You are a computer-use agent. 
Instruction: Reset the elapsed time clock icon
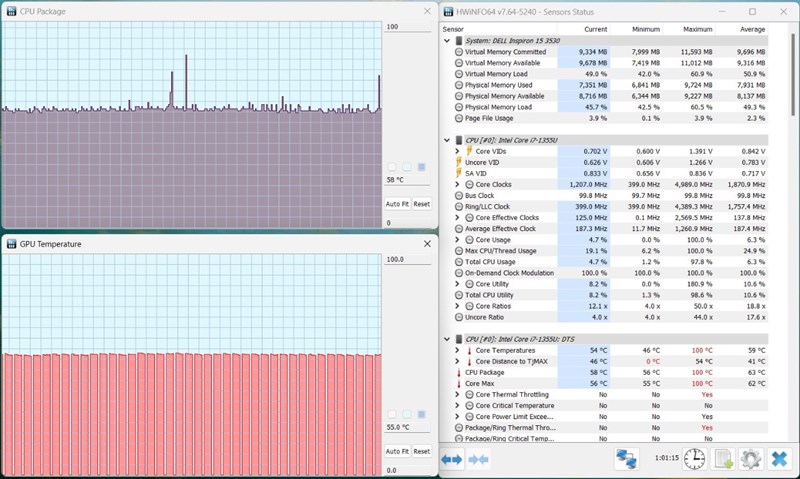694,459
